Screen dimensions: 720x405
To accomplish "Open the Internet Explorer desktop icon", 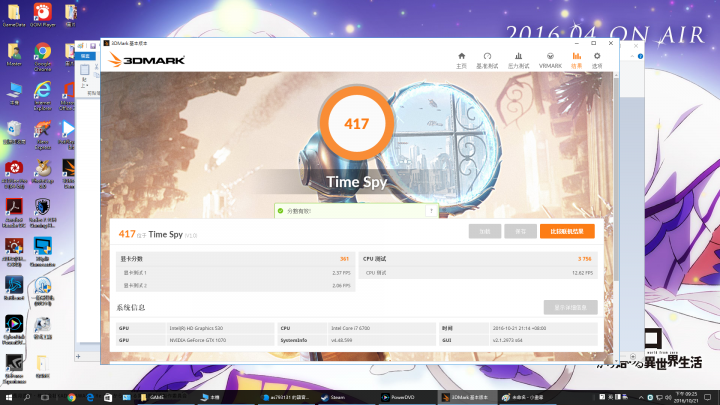I will [42, 96].
